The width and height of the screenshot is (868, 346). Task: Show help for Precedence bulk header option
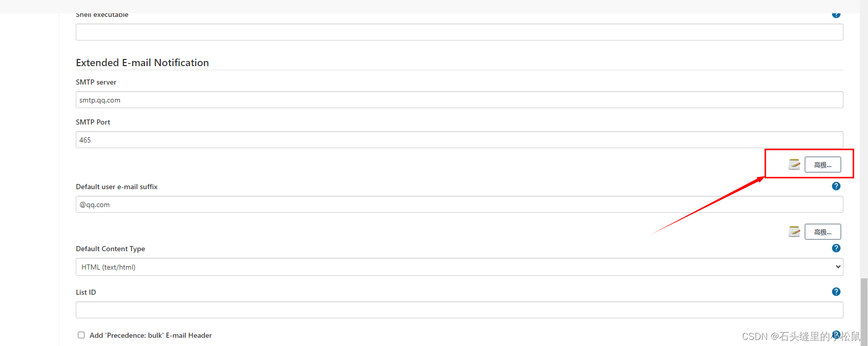[836, 335]
